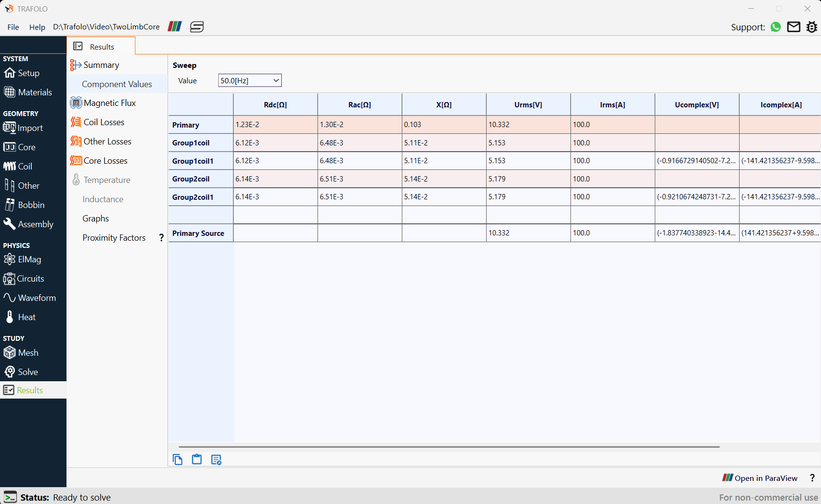Open the Graphs results entry

tap(95, 219)
